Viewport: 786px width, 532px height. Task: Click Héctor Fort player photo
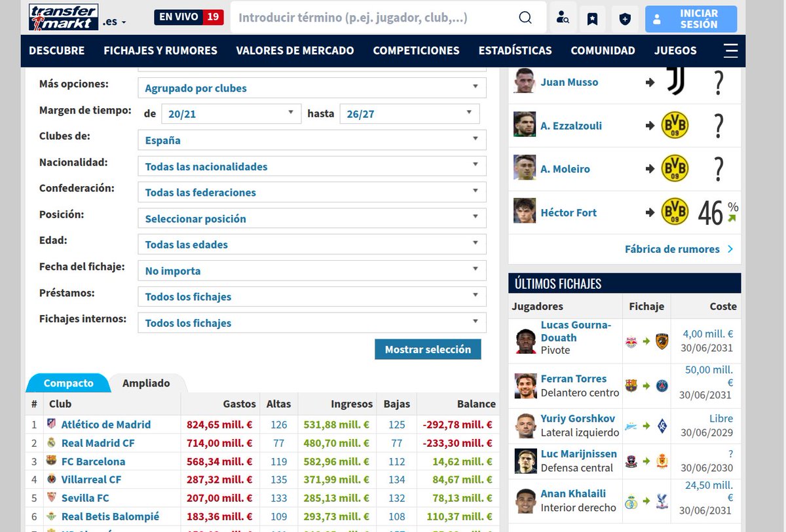(525, 212)
